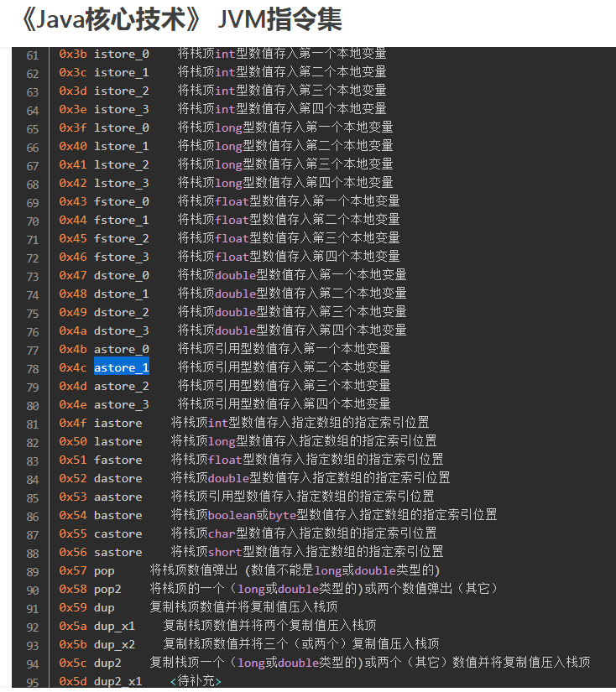The width and height of the screenshot is (616, 692).
Task: Click opcode 0x44 beside fstore_1
Action: (x=73, y=221)
